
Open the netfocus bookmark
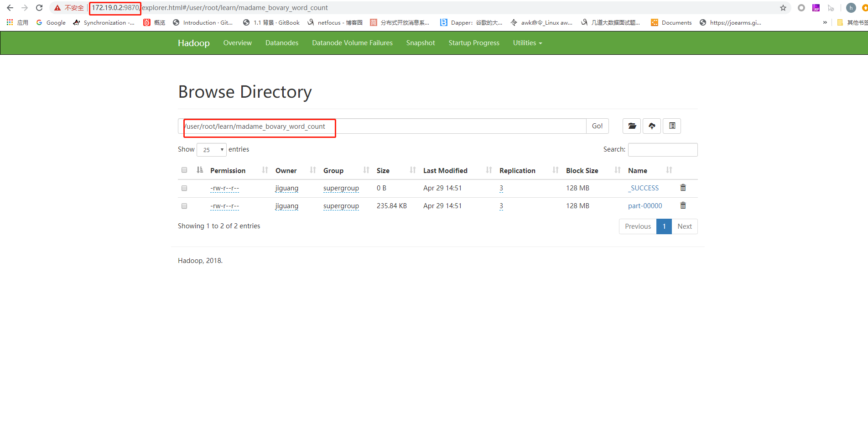pyautogui.click(x=335, y=22)
